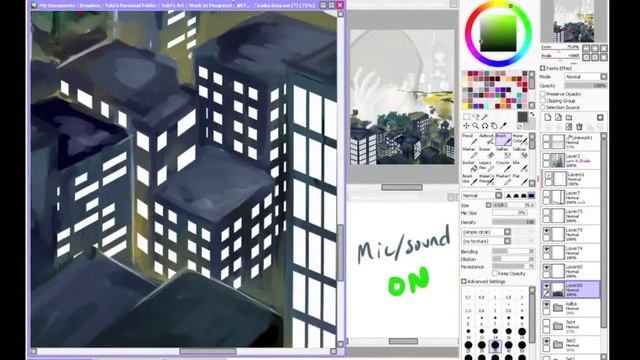Click brush Size multiplier toggle button
This screenshot has width=640, height=360.
point(489,205)
